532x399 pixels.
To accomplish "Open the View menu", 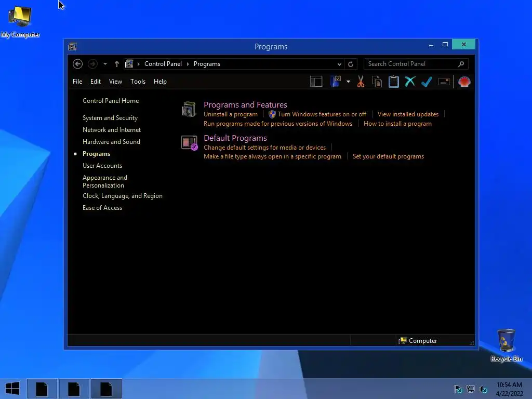I will (x=115, y=82).
